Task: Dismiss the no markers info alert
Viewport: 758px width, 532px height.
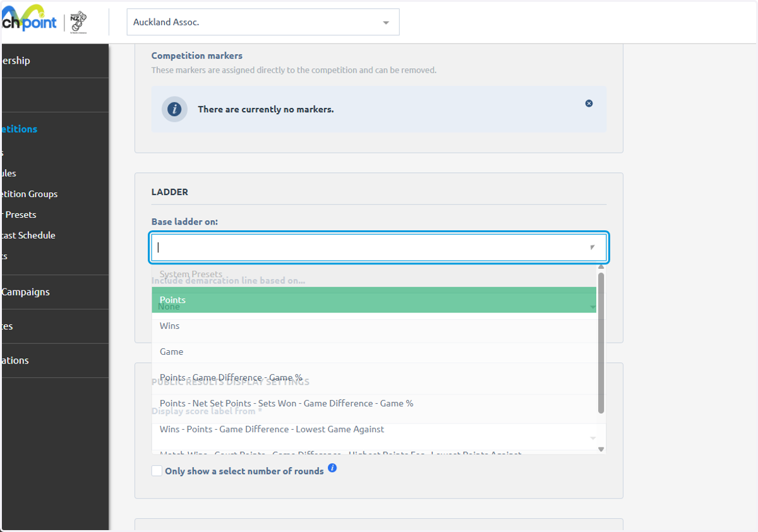Action: 589,103
